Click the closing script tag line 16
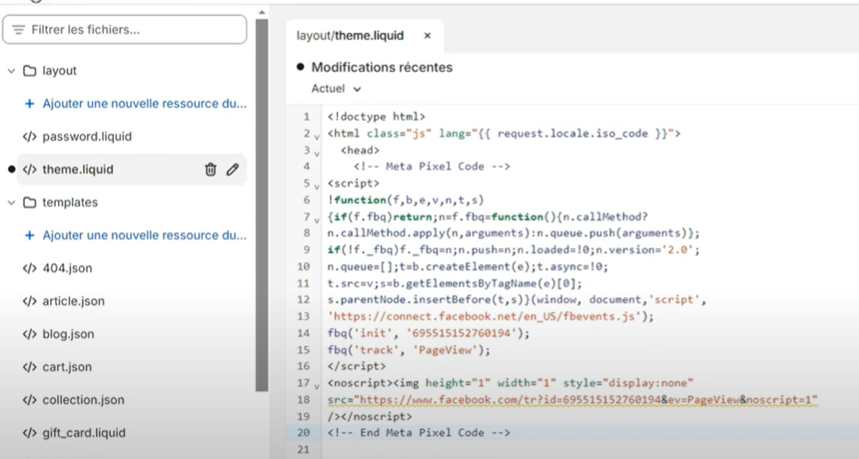Viewport: 859px width, 459px height. click(356, 366)
